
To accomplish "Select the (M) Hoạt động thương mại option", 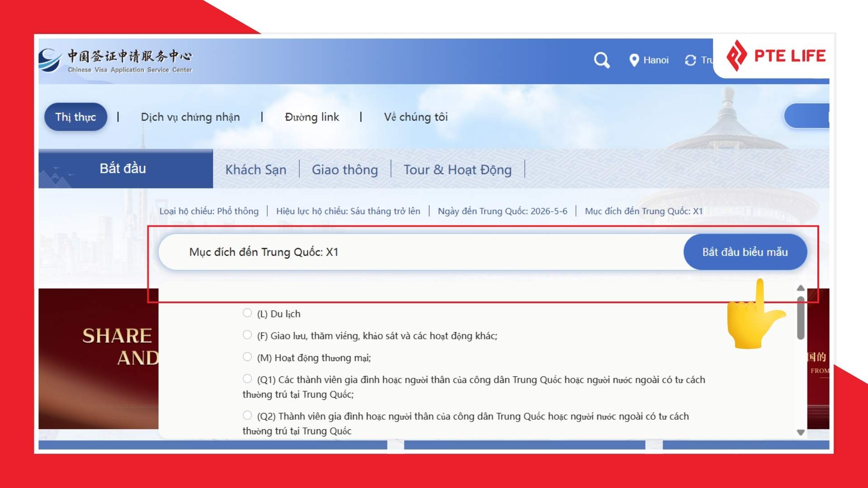I will (x=247, y=357).
